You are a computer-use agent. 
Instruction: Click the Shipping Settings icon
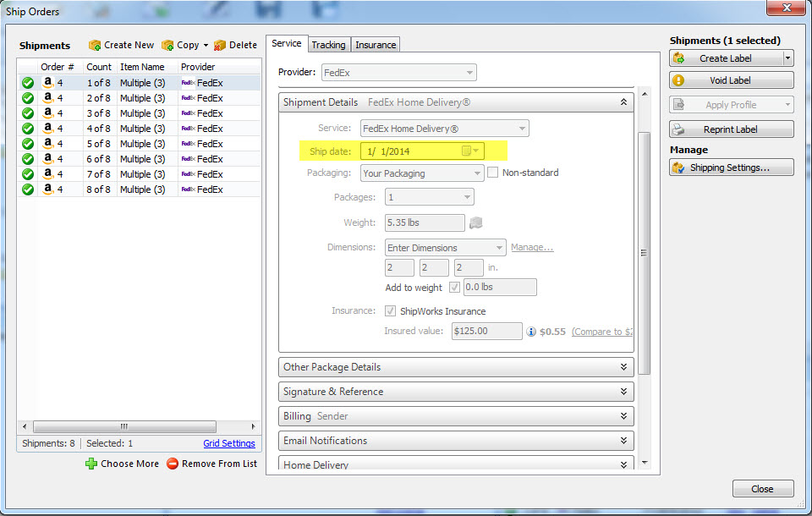tap(678, 167)
